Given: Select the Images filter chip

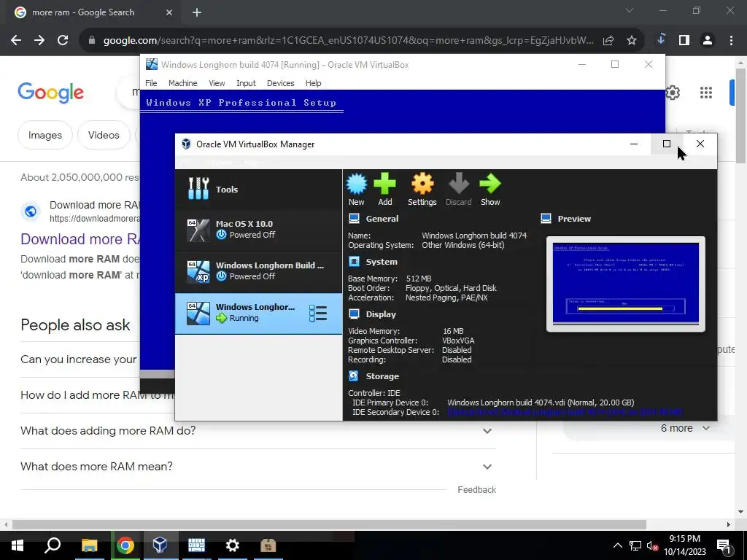Looking at the screenshot, I should pyautogui.click(x=44, y=135).
